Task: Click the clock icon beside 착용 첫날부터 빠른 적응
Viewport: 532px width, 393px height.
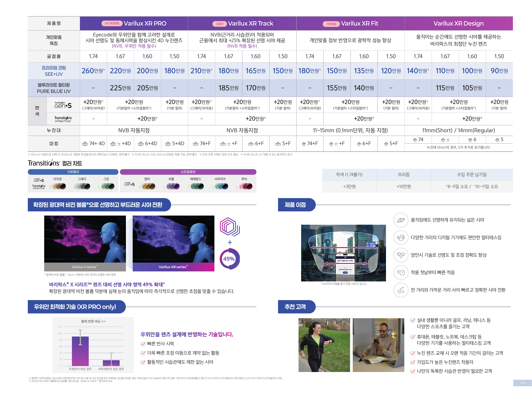Action: point(401,272)
